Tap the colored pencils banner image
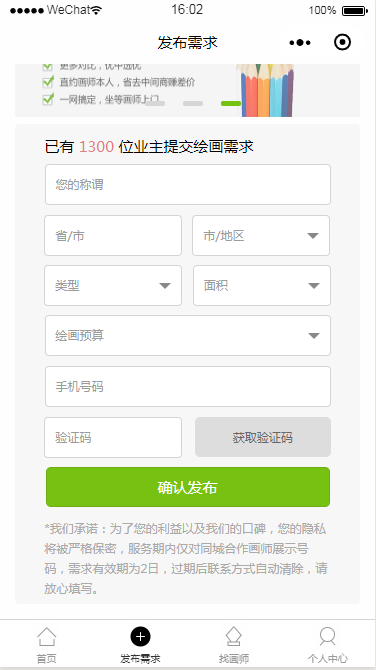 (265, 90)
